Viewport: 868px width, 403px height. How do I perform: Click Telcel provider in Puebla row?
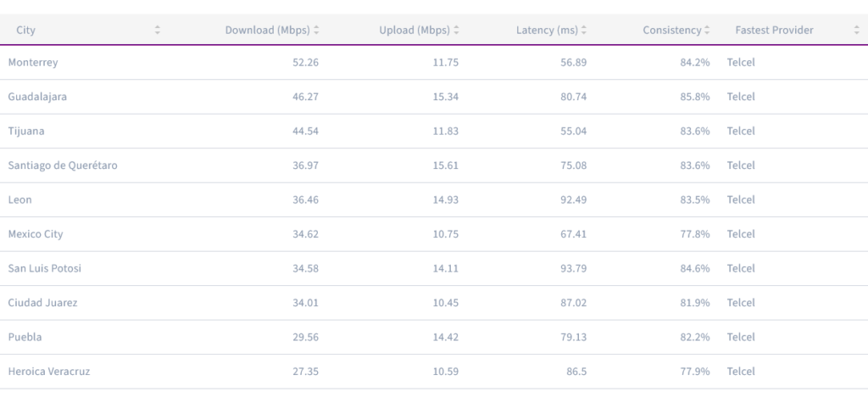click(x=741, y=337)
